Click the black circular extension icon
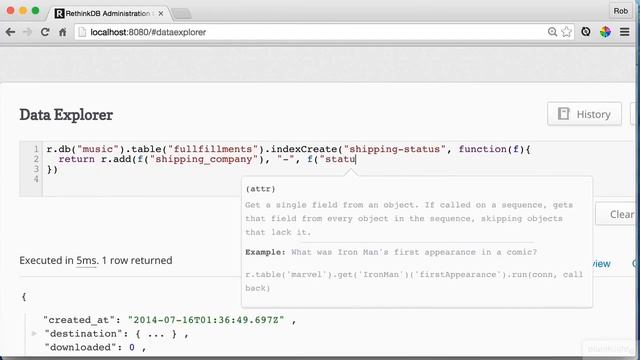640x360 pixels. [586, 32]
